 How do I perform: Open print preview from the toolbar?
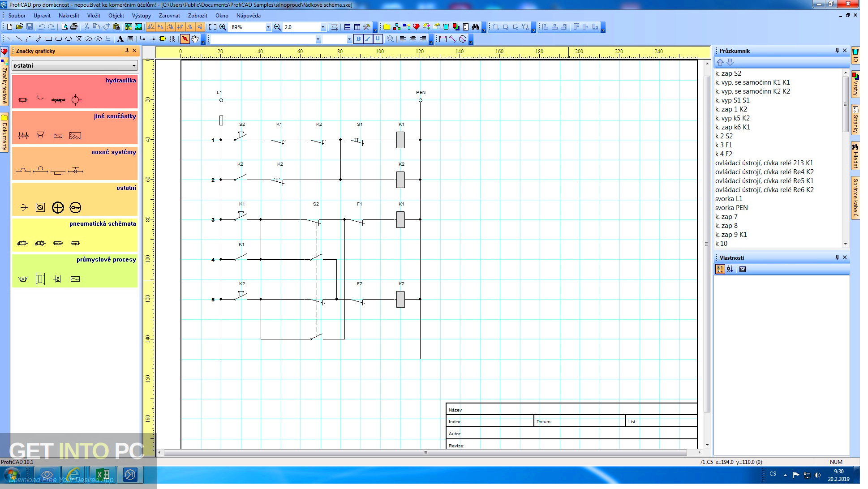point(64,27)
